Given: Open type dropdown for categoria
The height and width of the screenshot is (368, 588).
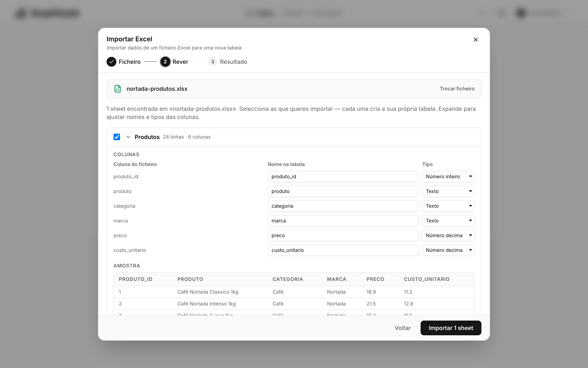Looking at the screenshot, I should pyautogui.click(x=448, y=206).
